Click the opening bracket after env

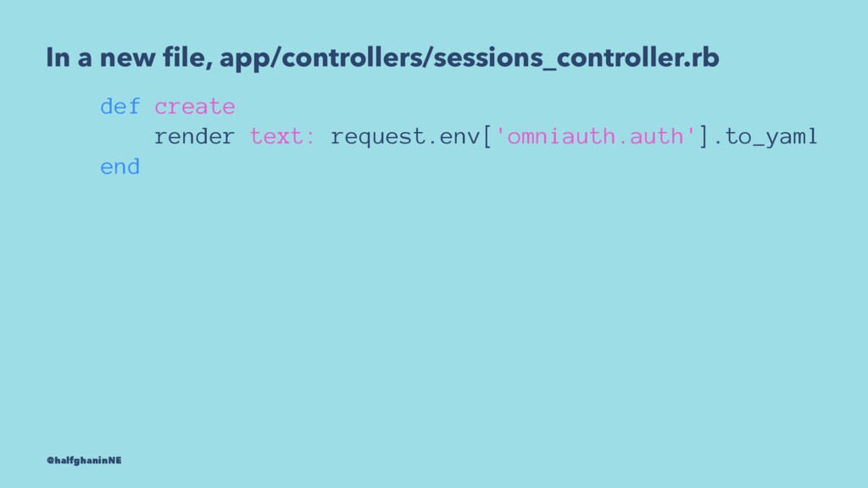[487, 136]
